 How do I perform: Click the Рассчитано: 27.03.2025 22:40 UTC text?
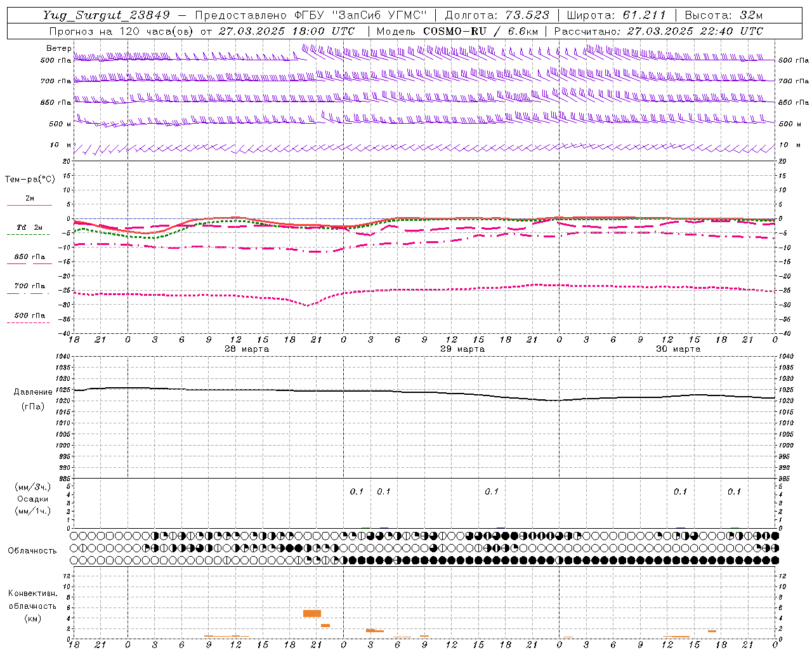[x=658, y=31]
